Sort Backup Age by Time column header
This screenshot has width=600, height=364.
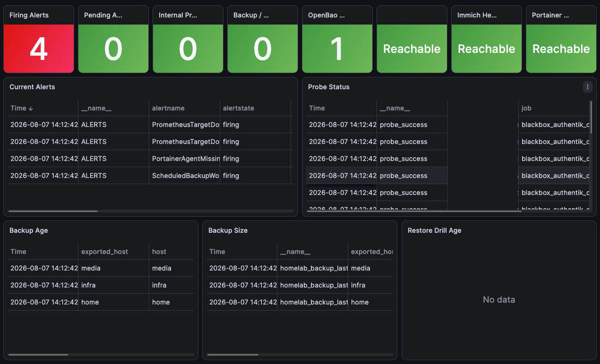click(18, 252)
